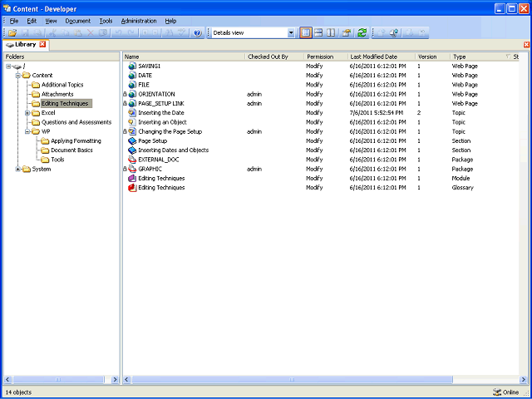
Task: Click the Redo arrow toolbar icon
Action: tap(131, 33)
